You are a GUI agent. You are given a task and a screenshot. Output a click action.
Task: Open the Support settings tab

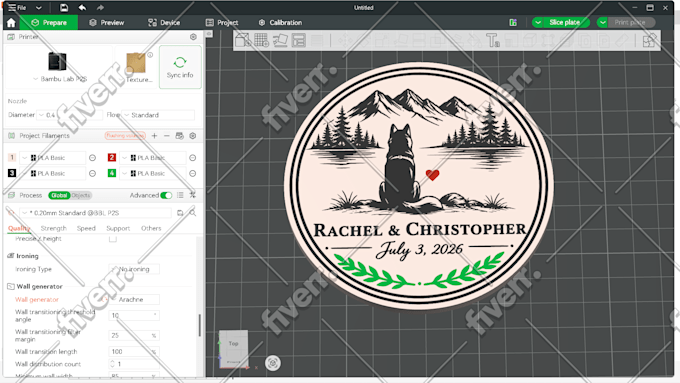pos(118,228)
